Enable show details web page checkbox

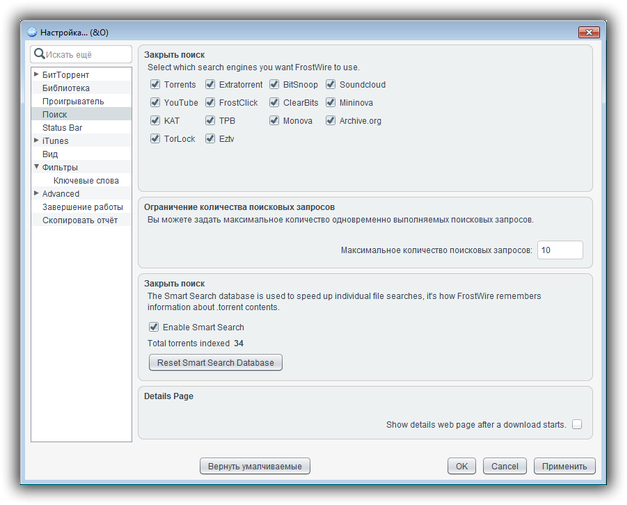click(577, 425)
